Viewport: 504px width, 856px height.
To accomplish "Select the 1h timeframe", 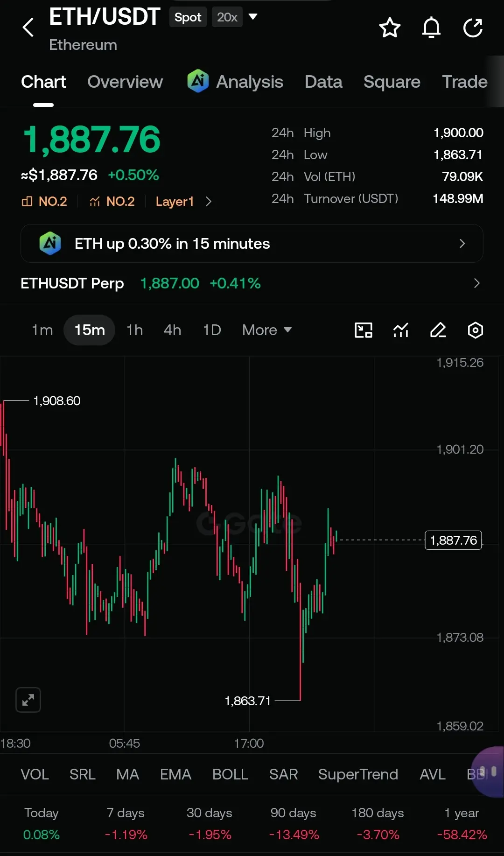I will coord(135,330).
